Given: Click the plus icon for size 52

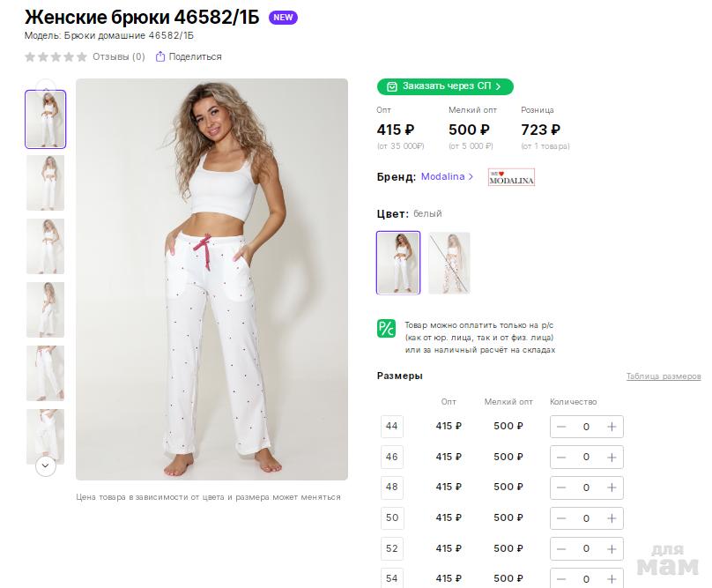Looking at the screenshot, I should click(x=612, y=548).
